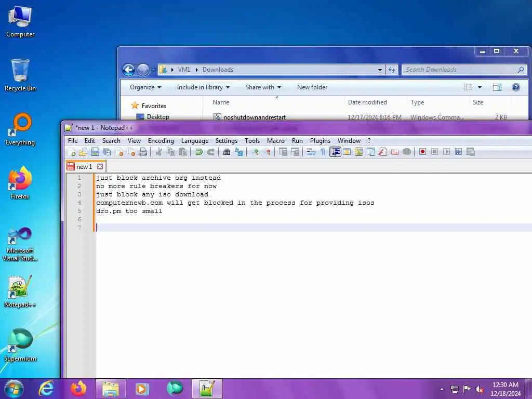Select the "new 1" document tab
Viewport: 532px width, 399px height.
coord(84,167)
